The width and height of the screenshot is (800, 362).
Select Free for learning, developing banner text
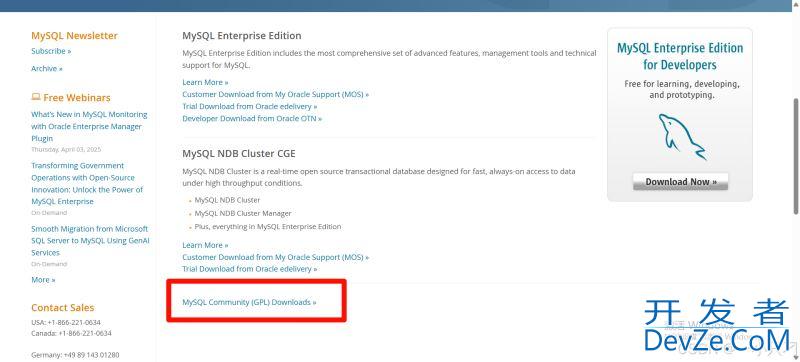[682, 89]
